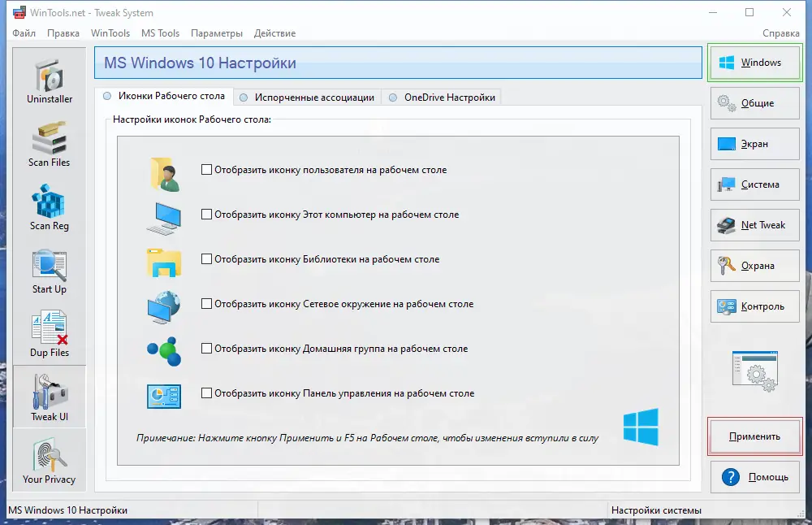Open the Контроль settings section
Image resolution: width=812 pixels, height=525 pixels.
pyautogui.click(x=755, y=306)
